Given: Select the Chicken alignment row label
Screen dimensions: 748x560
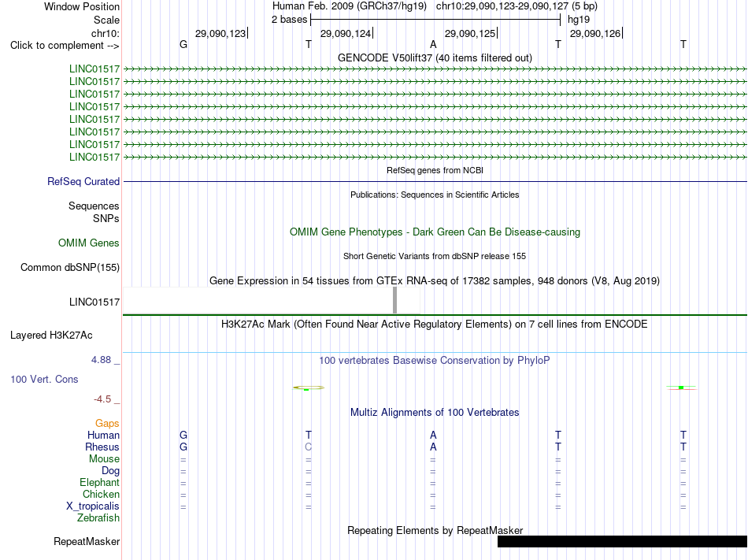Looking at the screenshot, I should (x=101, y=494).
